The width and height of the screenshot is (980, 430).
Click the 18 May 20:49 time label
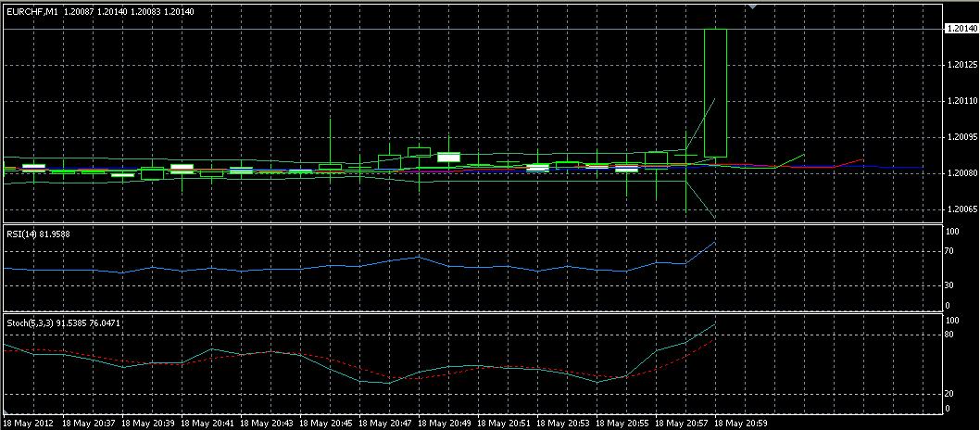[446, 424]
